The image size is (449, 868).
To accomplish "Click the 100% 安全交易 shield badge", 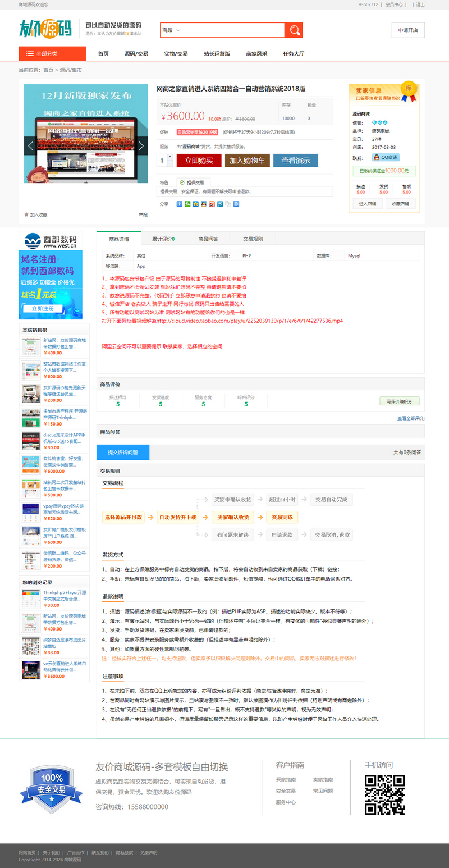I will 51,789.
